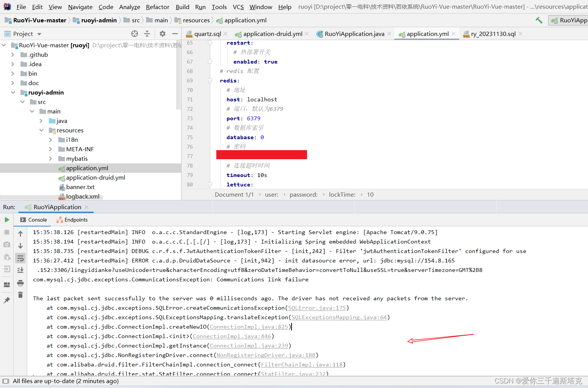This screenshot has height=388, width=588.
Task: Click the layout restore icon in Run panel
Action: (7, 285)
